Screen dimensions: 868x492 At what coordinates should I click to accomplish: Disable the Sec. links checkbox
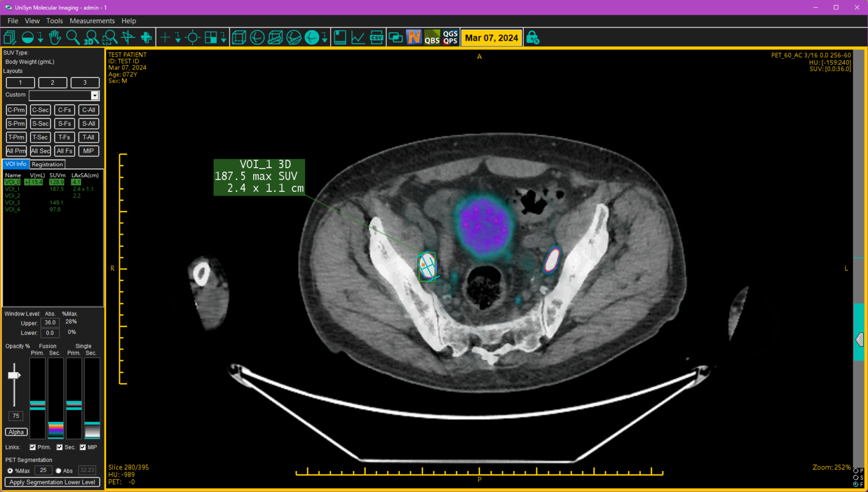point(59,447)
